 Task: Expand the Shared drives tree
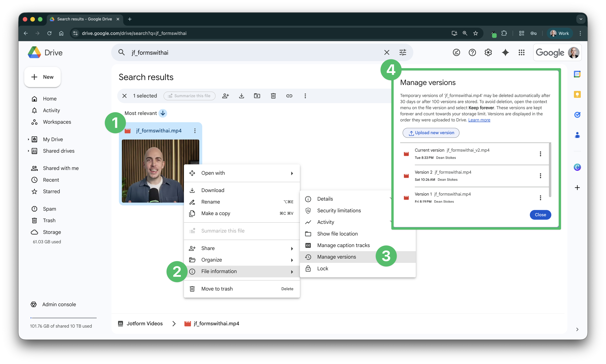[28, 151]
